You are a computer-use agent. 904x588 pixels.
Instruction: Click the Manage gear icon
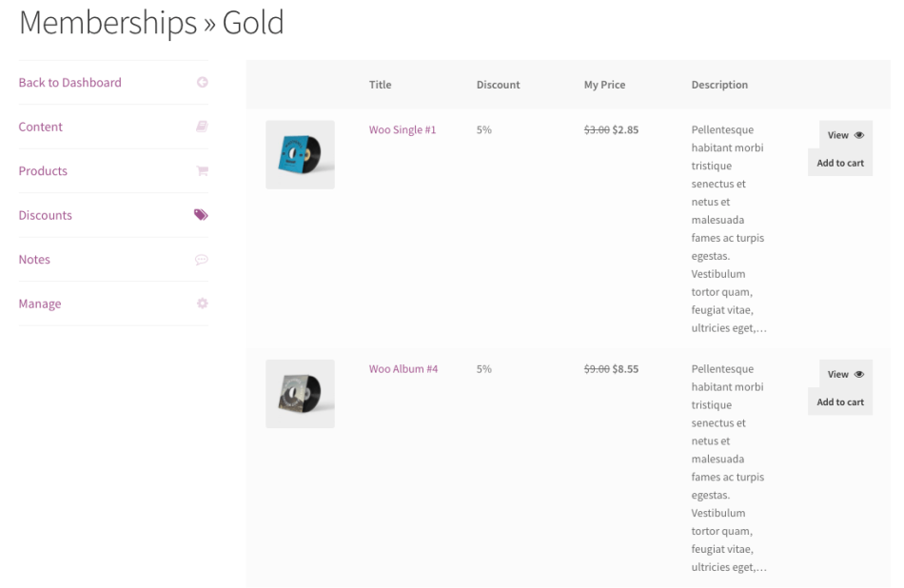202,303
